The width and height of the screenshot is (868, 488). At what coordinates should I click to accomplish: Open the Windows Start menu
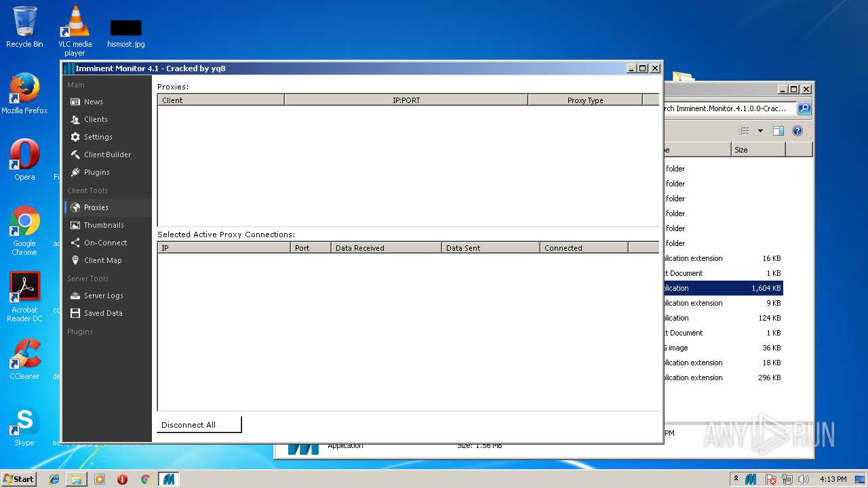[19, 479]
